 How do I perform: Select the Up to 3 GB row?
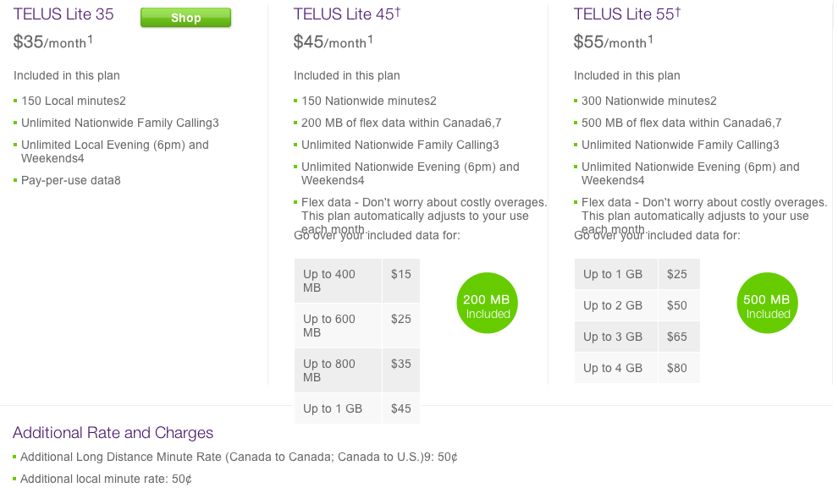tap(637, 337)
